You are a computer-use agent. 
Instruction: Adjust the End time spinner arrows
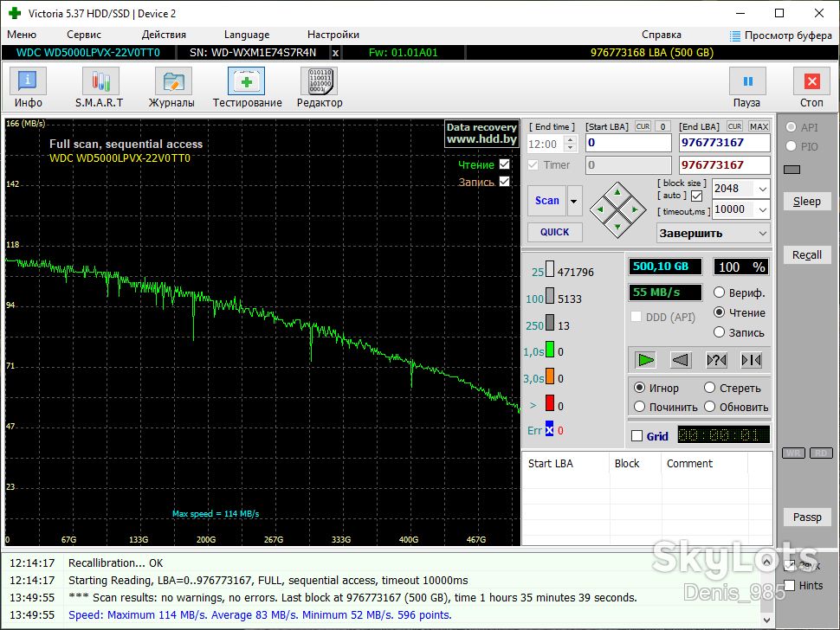pyautogui.click(x=571, y=144)
